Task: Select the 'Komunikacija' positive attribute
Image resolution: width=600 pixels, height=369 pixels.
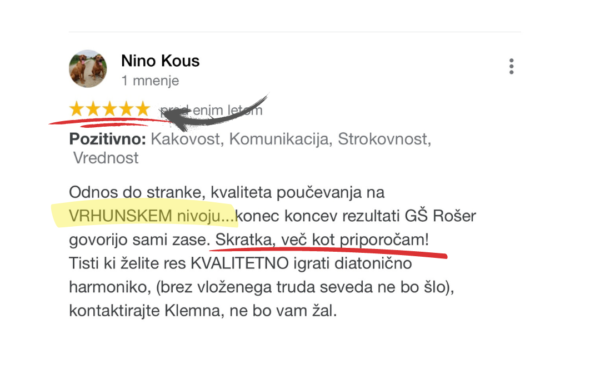Action: tap(280, 139)
